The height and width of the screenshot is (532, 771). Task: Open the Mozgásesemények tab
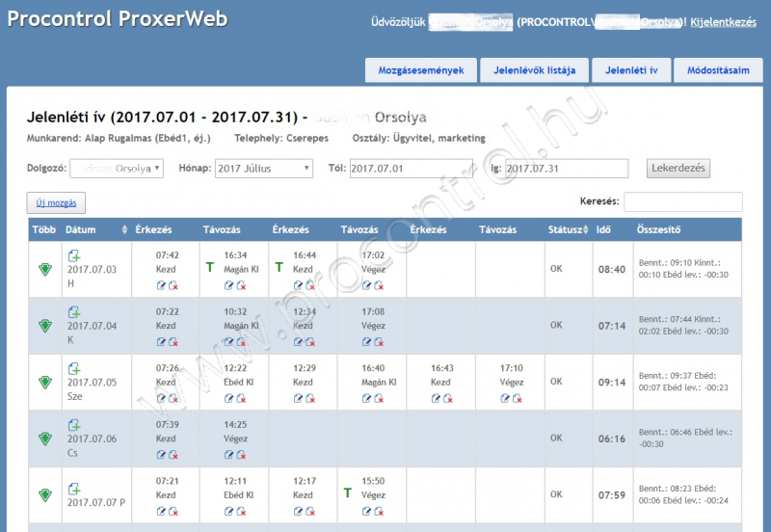[x=421, y=70]
